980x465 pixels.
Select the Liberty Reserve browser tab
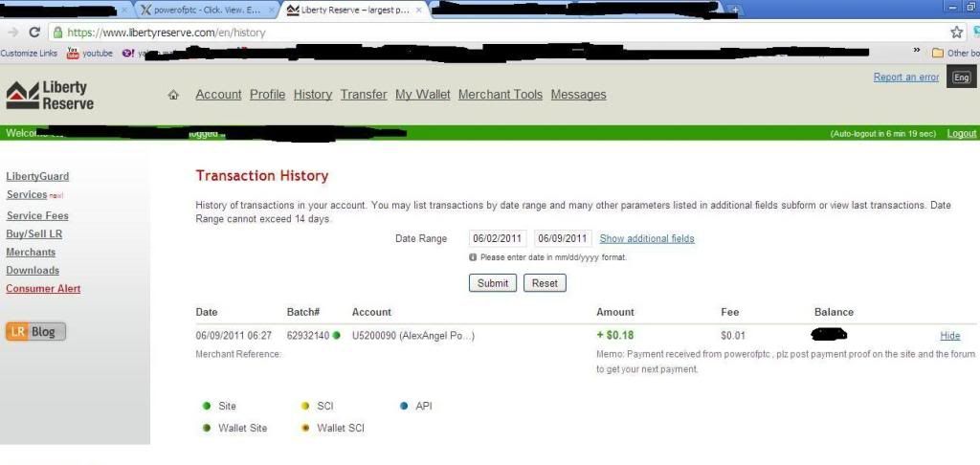tap(353, 11)
